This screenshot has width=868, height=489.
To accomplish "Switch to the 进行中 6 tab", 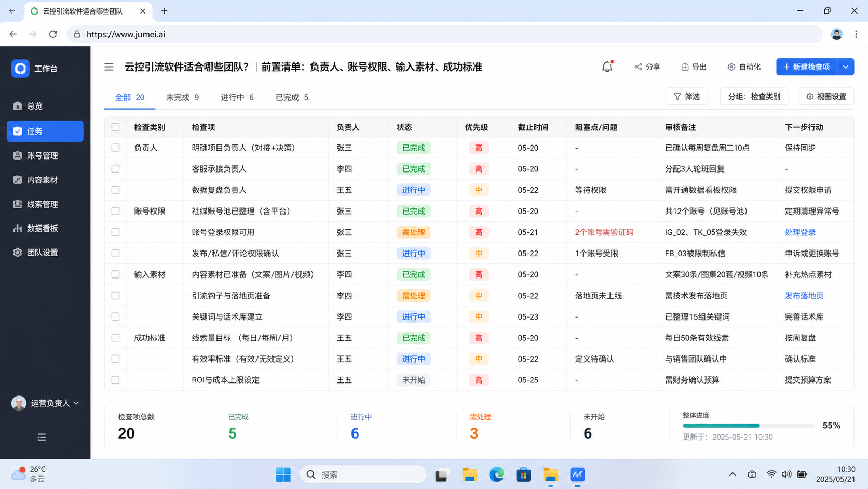I will (x=237, y=97).
